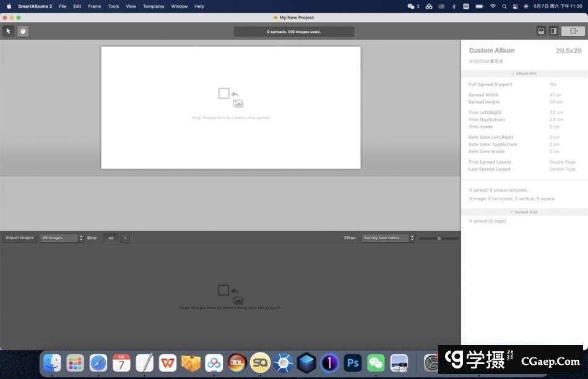The width and height of the screenshot is (588, 379).
Task: Launch WPS Office from the dock
Action: 168,363
